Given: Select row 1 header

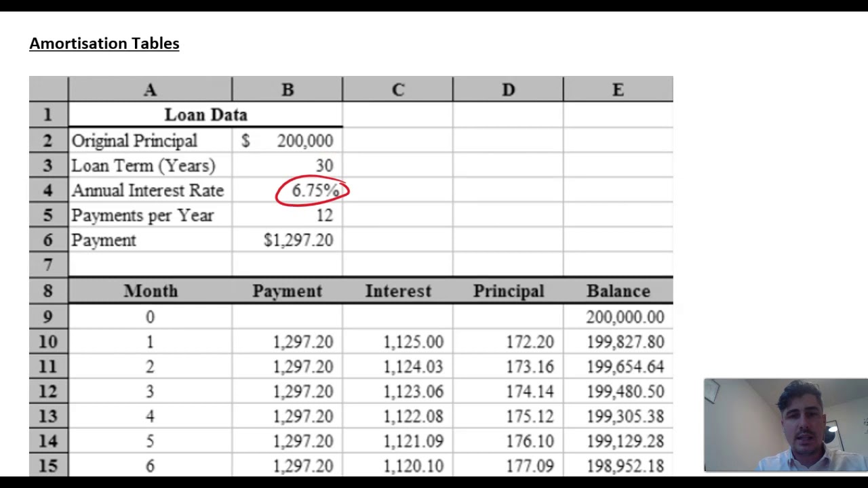Looking at the screenshot, I should pyautogui.click(x=48, y=115).
